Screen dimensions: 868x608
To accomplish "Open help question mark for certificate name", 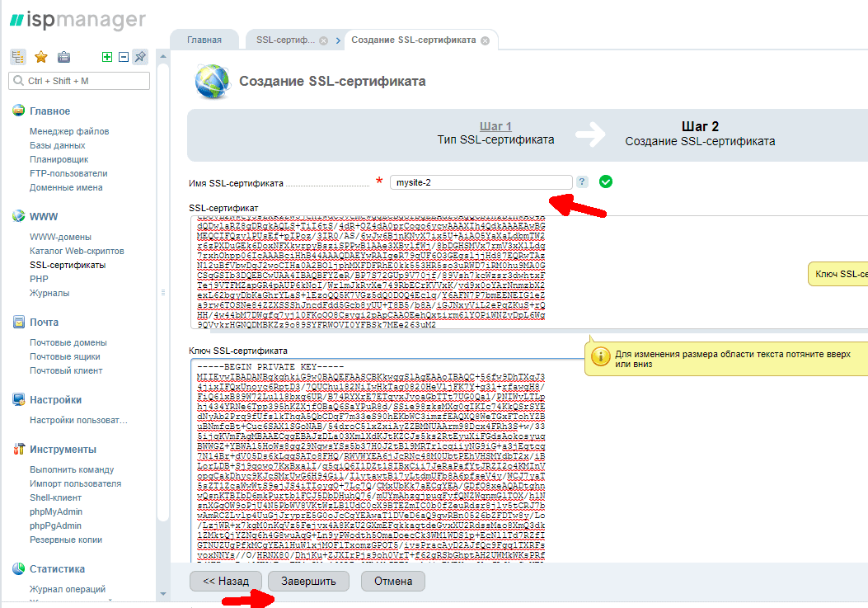I will click(x=582, y=181).
